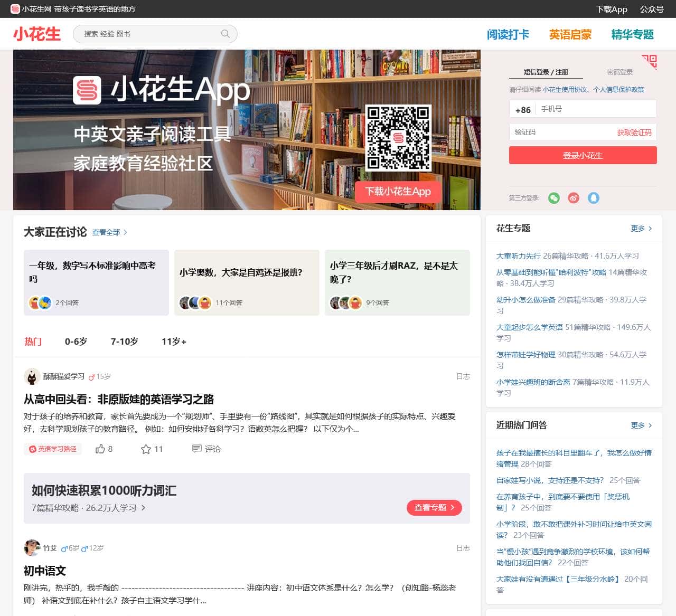Image resolution: width=676 pixels, height=616 pixels.
Task: Open discussion 小学奥数，大家是自鸡还是报班
Action: pos(247,282)
